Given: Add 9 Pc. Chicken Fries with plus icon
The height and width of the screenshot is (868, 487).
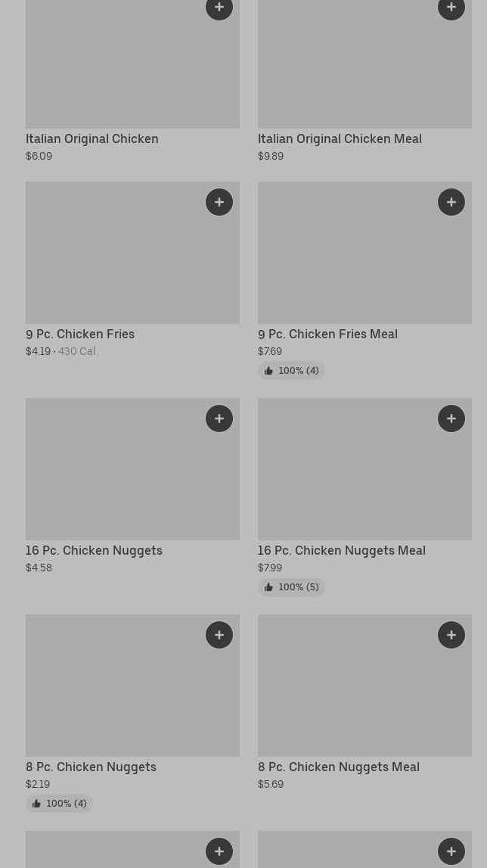Looking at the screenshot, I should point(219,202).
